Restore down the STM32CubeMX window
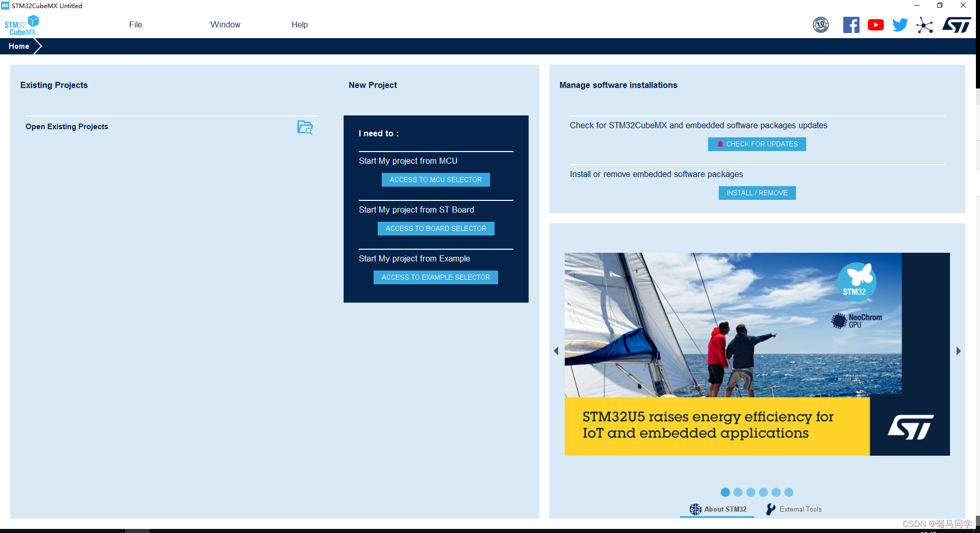Viewport: 980px width, 533px height. click(x=940, y=6)
